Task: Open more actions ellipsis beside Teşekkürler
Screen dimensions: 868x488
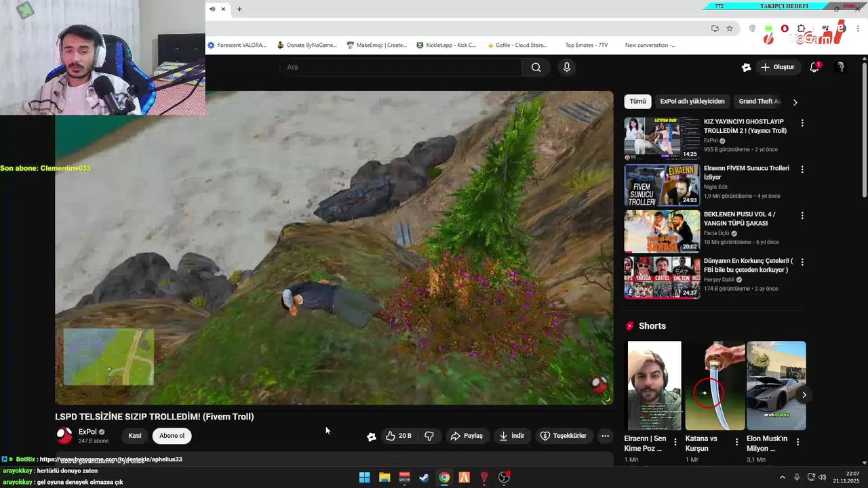Action: coord(605,436)
